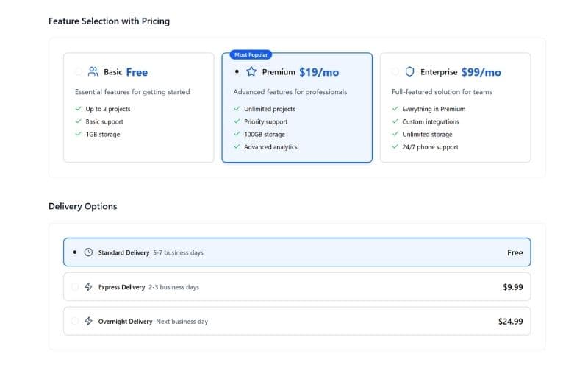Click the lightning icon for Overnight Delivery
This screenshot has width=588, height=368.
89,322
